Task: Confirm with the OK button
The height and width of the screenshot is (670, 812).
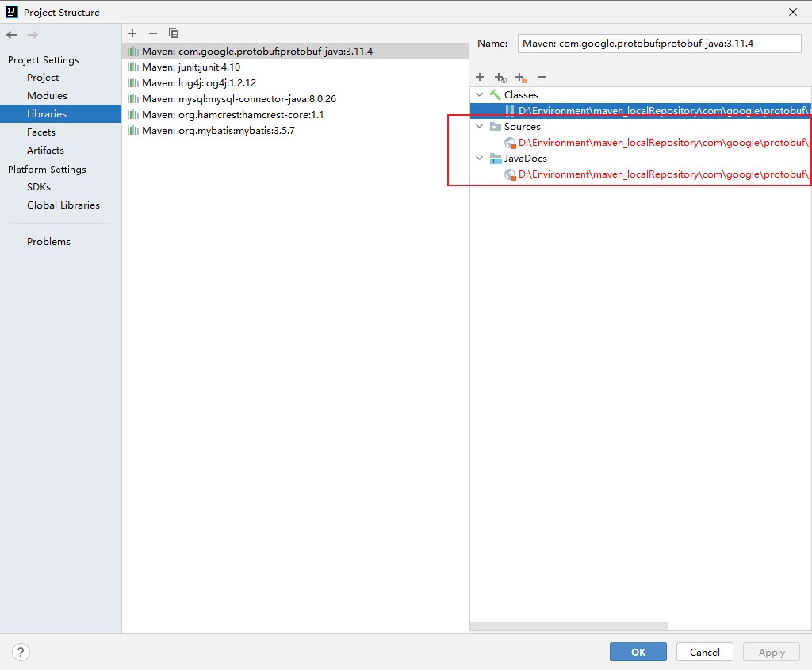Action: 638,652
